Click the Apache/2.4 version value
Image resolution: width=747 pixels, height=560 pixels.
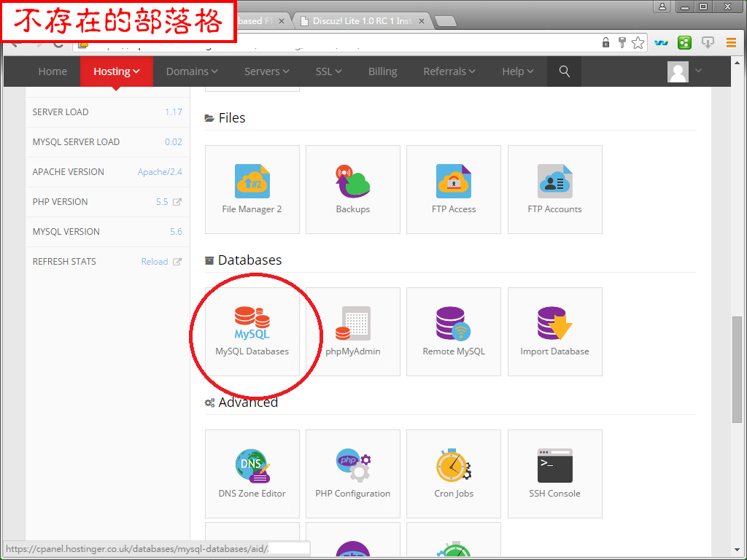pyautogui.click(x=160, y=172)
